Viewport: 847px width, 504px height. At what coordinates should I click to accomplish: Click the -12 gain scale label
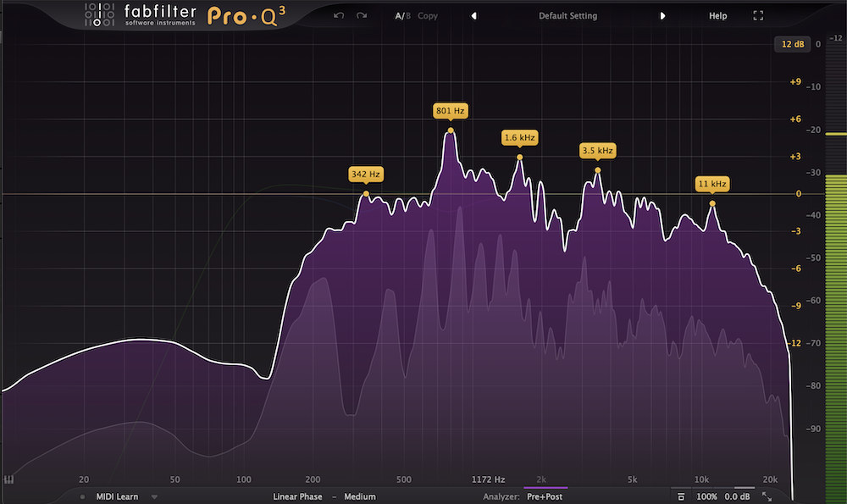pyautogui.click(x=794, y=344)
